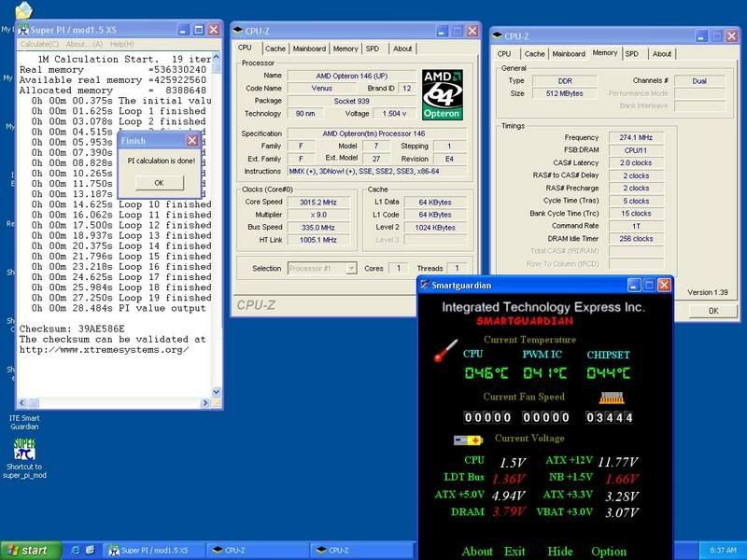Select Mainboard tab in first CPU-Z window

pyautogui.click(x=309, y=49)
